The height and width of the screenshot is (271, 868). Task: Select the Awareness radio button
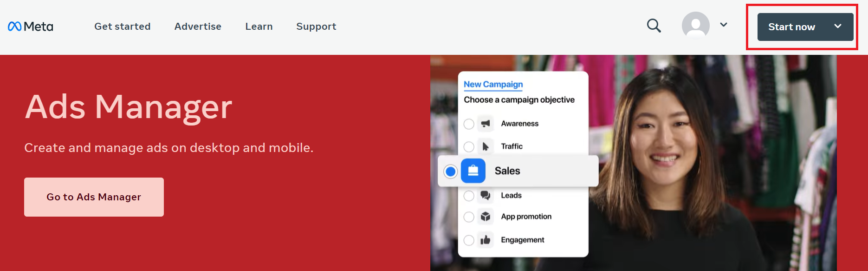[469, 124]
